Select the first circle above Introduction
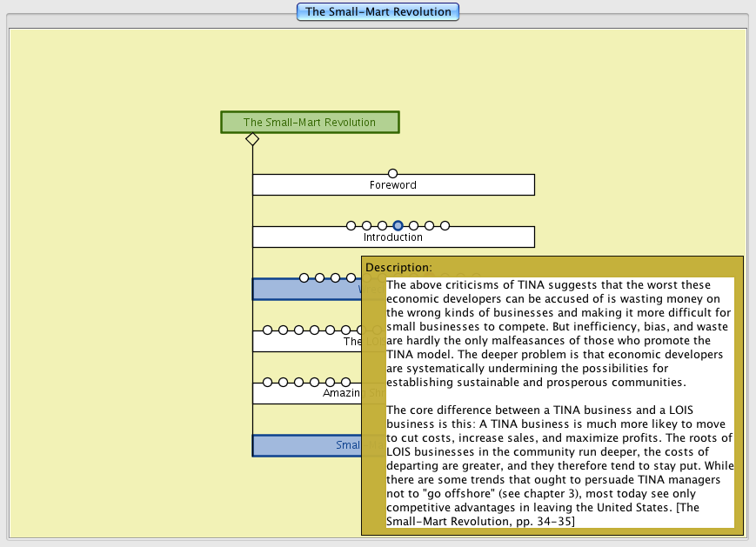 351,226
